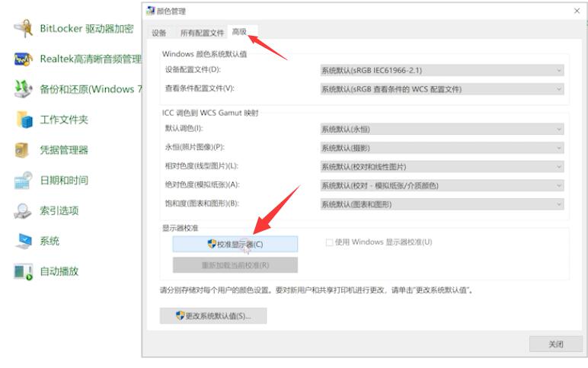Viewport: 588px width, 368px height.
Task: Open Realtek HD audio manager icon
Action: coord(24,59)
